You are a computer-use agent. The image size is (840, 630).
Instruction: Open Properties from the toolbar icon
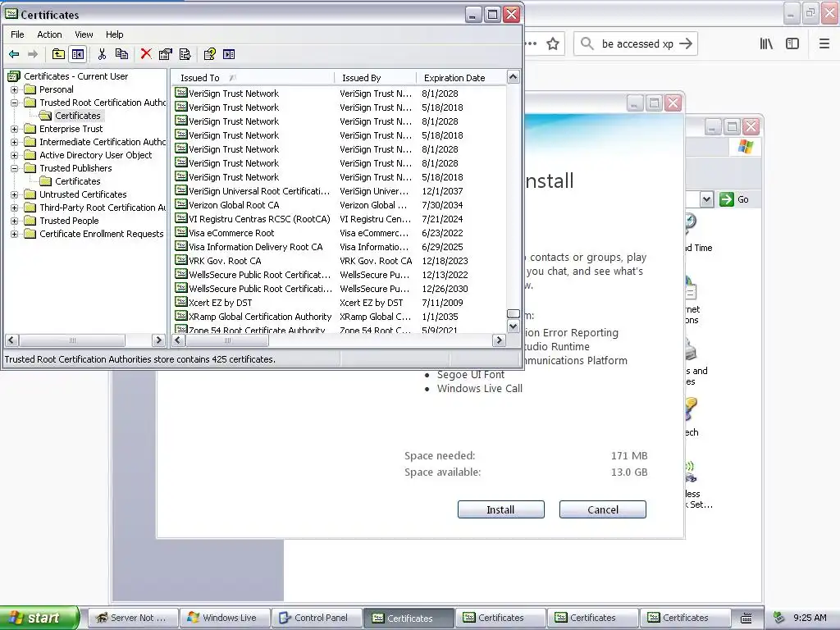pos(166,54)
